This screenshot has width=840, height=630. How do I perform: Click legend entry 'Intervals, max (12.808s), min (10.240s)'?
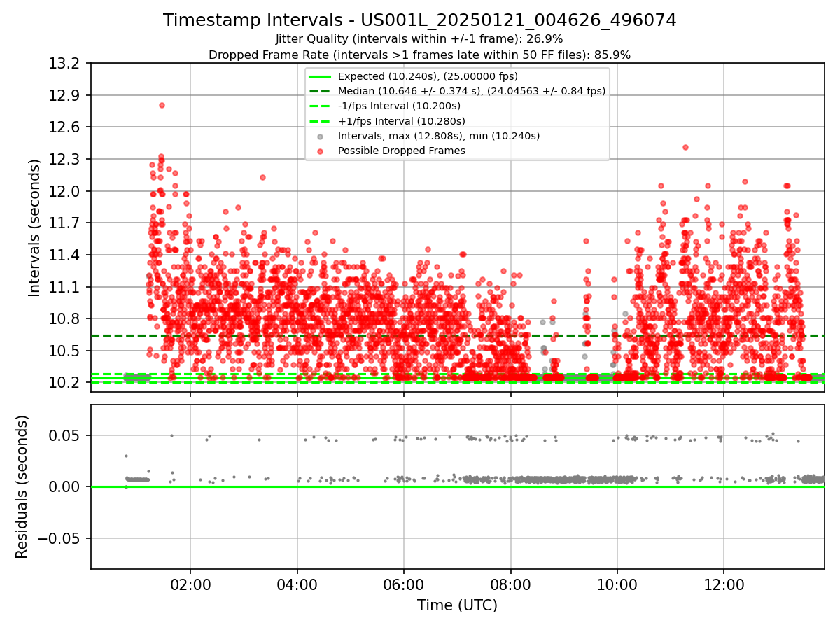pos(439,136)
